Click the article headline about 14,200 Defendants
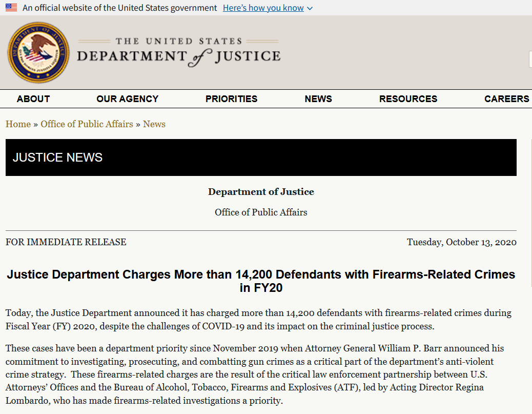This screenshot has width=532, height=414. click(261, 281)
